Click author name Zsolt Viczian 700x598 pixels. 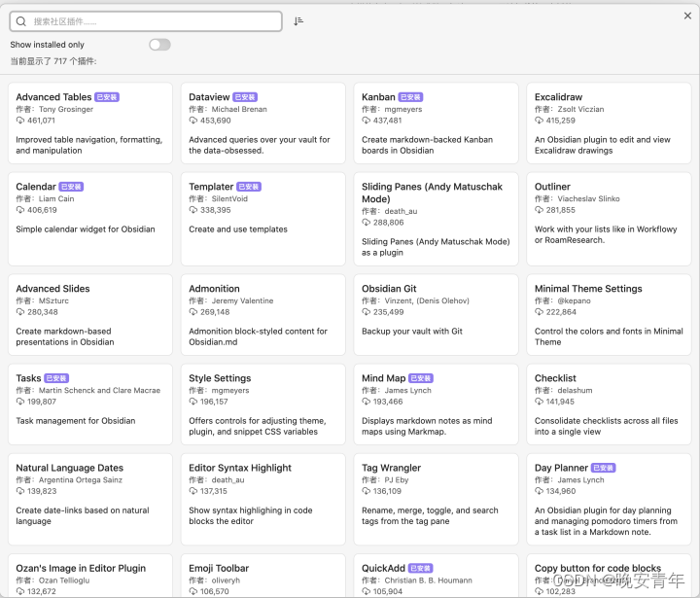pyautogui.click(x=580, y=110)
